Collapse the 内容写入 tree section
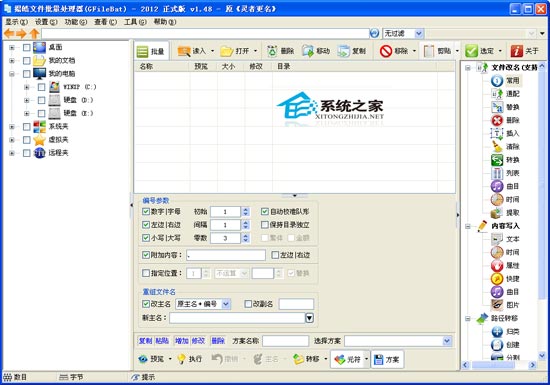550x385 pixels. click(468, 226)
